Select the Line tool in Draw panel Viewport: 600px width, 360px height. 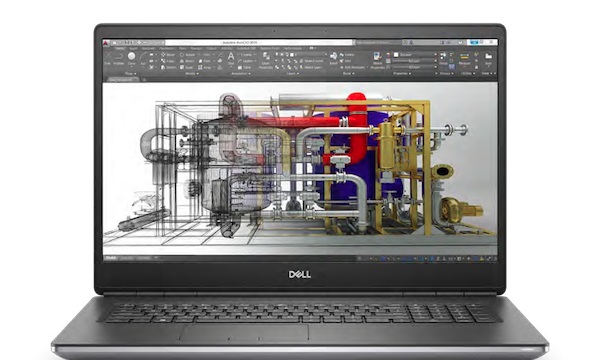pos(108,59)
